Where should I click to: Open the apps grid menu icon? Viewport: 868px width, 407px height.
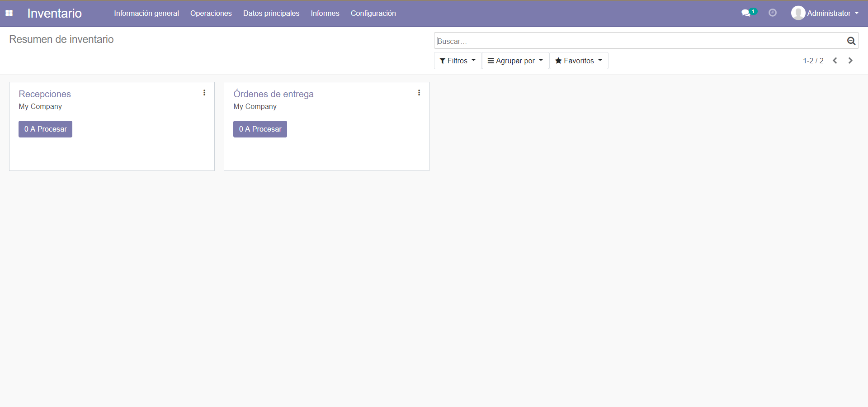[x=9, y=13]
